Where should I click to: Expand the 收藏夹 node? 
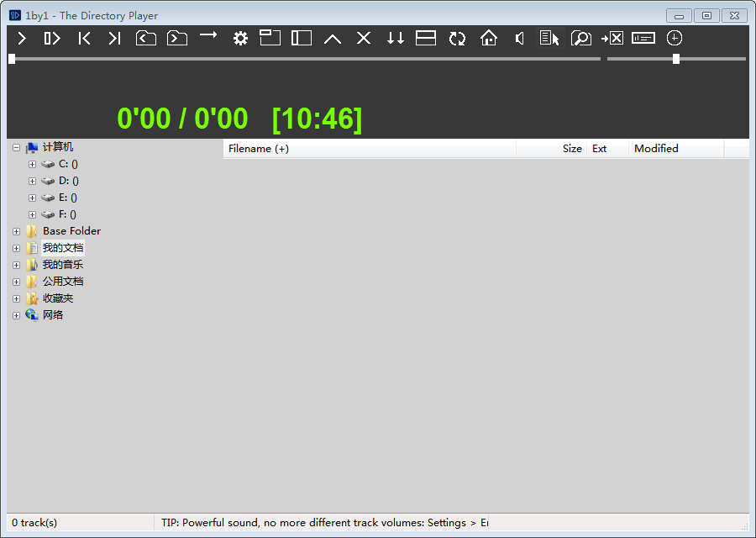[x=17, y=298]
